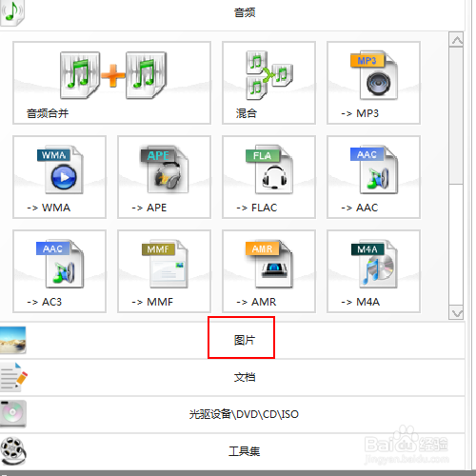Expand the 工具集 category section
The width and height of the screenshot is (476, 476).
click(232, 451)
